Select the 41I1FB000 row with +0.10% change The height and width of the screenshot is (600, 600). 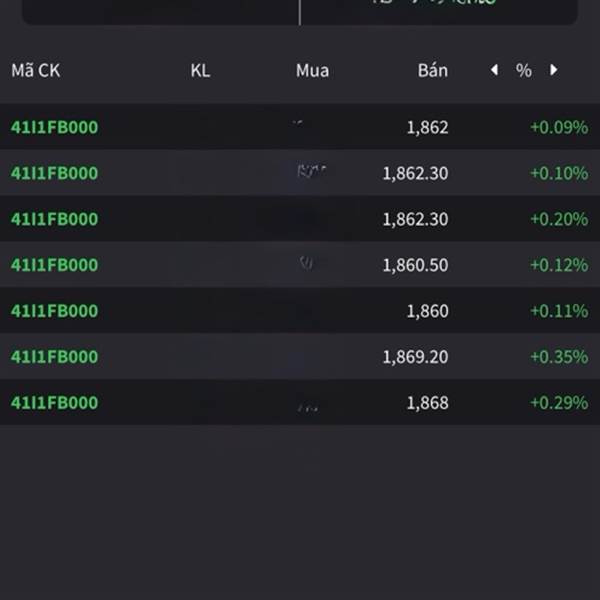click(55, 173)
